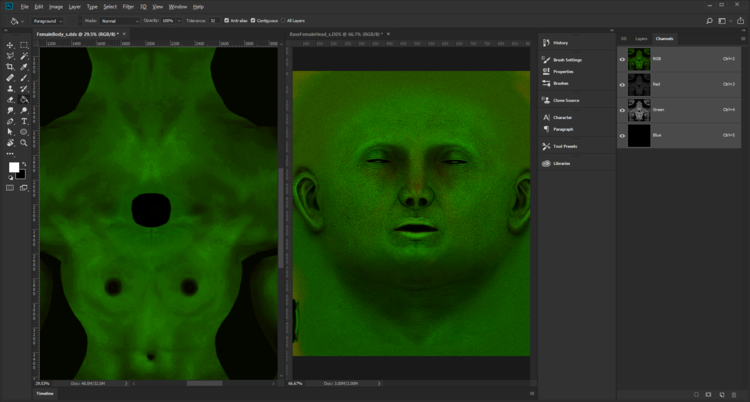Select the History Brush tool
Screen dimensions: 750x402
[x=24, y=89]
